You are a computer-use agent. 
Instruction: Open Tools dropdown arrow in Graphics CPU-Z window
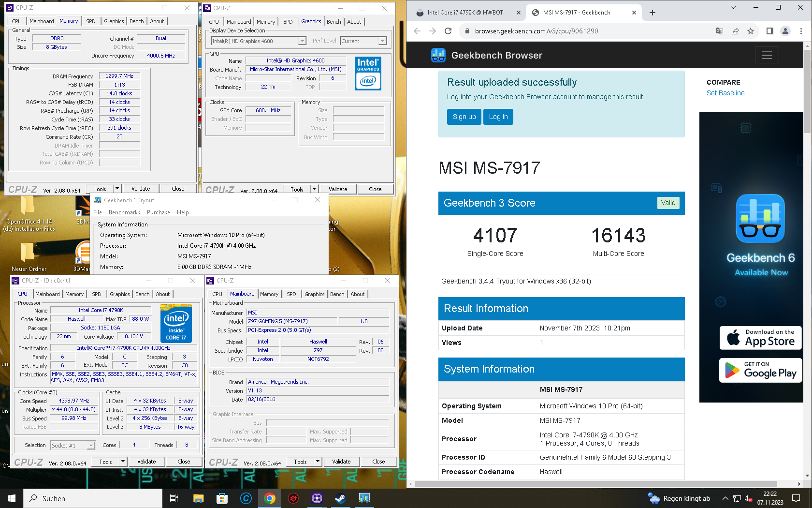(314, 189)
